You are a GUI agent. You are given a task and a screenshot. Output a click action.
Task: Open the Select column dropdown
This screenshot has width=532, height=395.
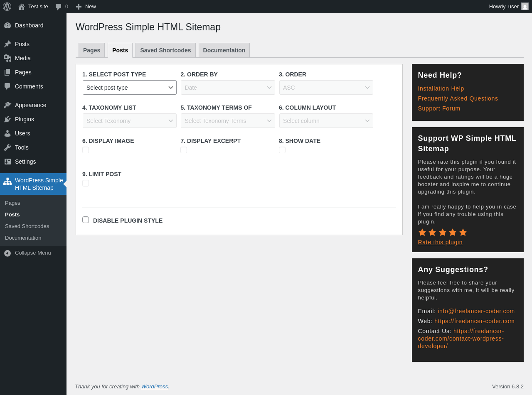(x=326, y=121)
